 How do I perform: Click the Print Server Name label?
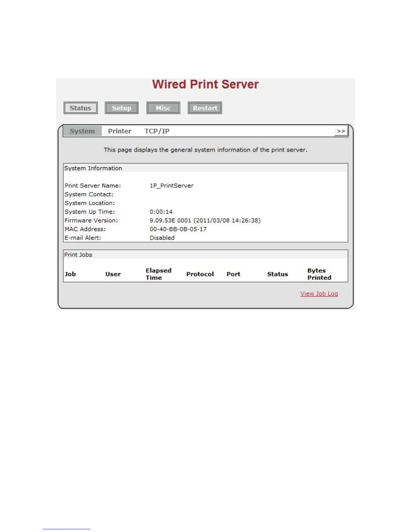[x=93, y=186]
